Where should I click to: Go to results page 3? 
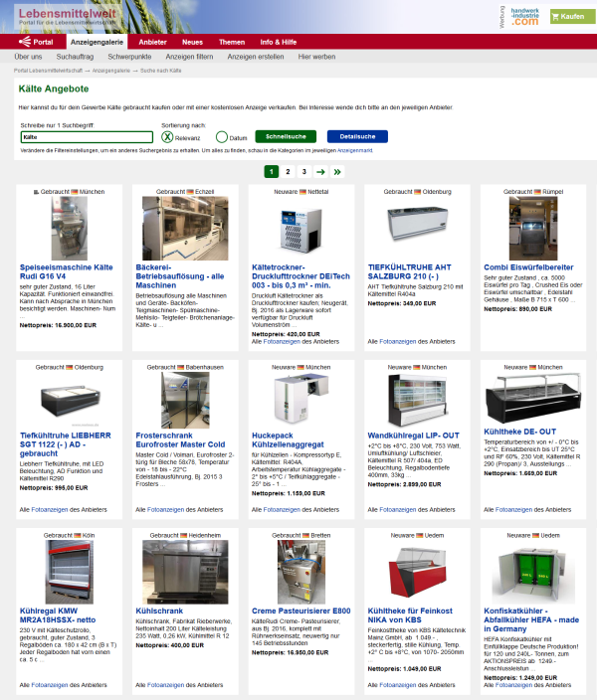[304, 172]
